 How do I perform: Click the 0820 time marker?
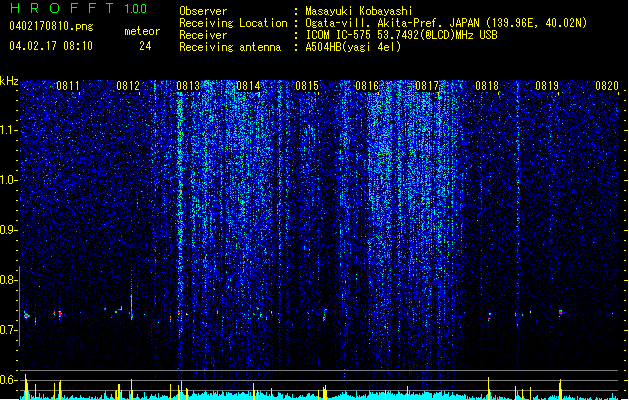point(607,86)
